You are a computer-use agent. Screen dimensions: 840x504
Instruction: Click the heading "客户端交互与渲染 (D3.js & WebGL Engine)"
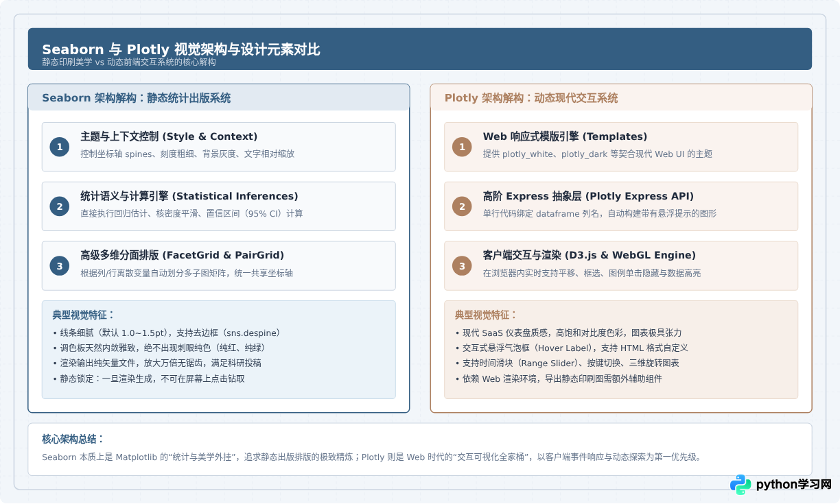tap(590, 255)
